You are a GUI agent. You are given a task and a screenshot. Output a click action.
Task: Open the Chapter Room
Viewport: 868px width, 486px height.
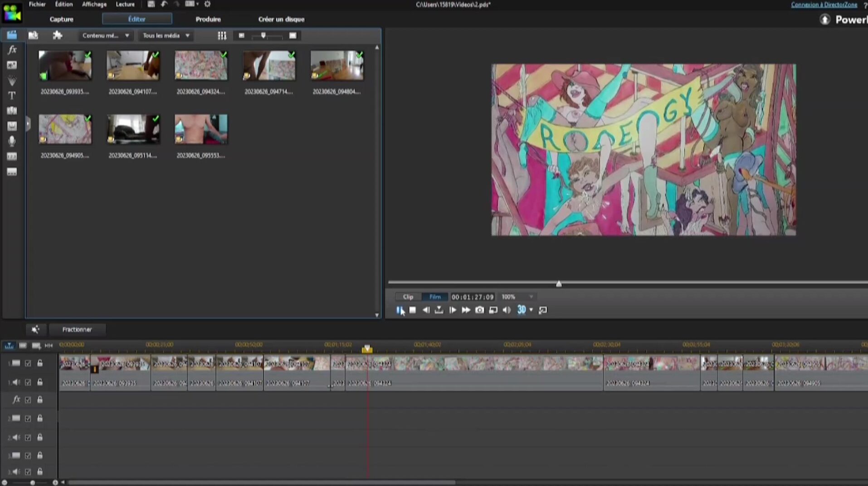coord(12,157)
